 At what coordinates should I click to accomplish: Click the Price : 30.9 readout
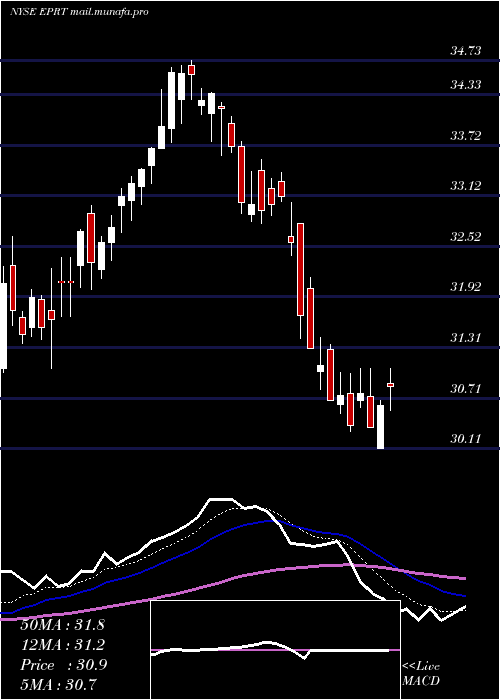click(63, 665)
